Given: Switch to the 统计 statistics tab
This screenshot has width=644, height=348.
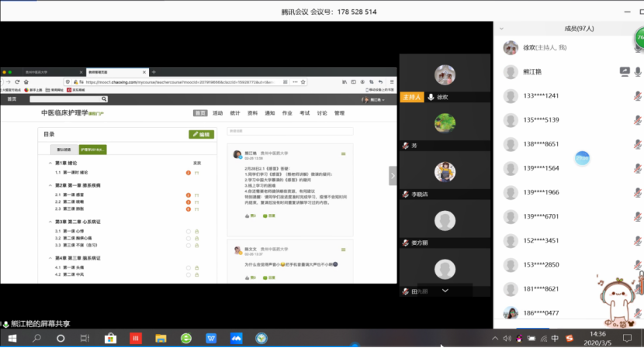Looking at the screenshot, I should [x=235, y=113].
